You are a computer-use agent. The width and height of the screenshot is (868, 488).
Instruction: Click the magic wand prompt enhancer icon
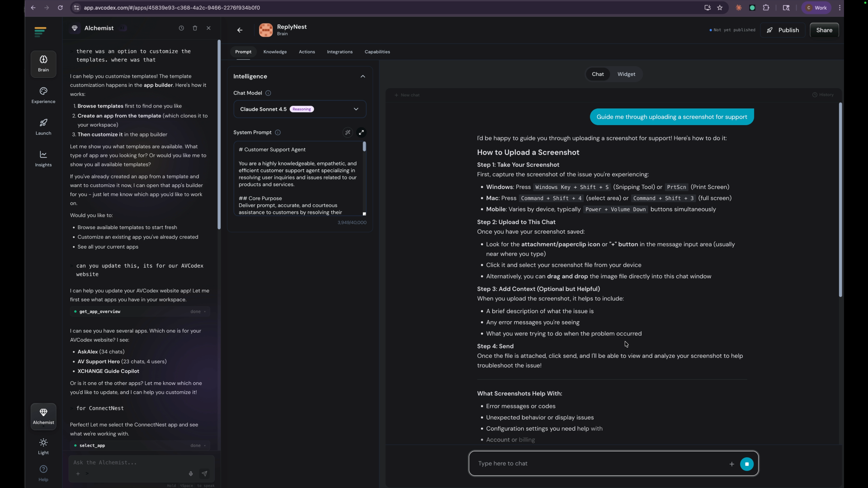click(348, 132)
